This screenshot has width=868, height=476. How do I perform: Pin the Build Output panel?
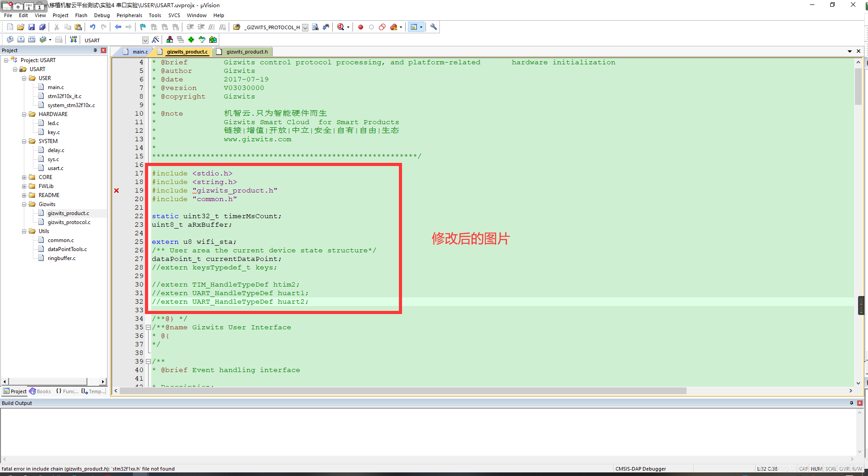[x=851, y=403]
